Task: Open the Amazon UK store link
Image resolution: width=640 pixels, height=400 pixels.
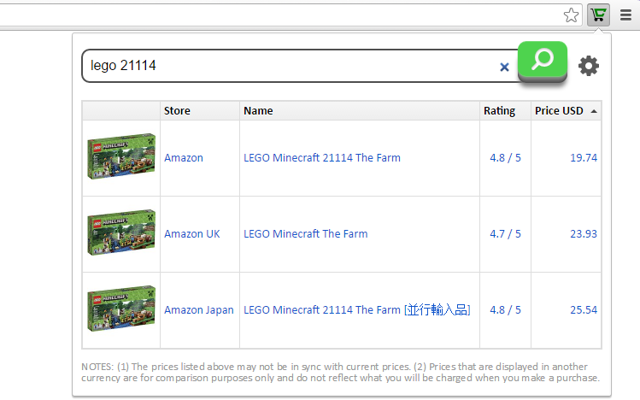Action: tap(192, 234)
